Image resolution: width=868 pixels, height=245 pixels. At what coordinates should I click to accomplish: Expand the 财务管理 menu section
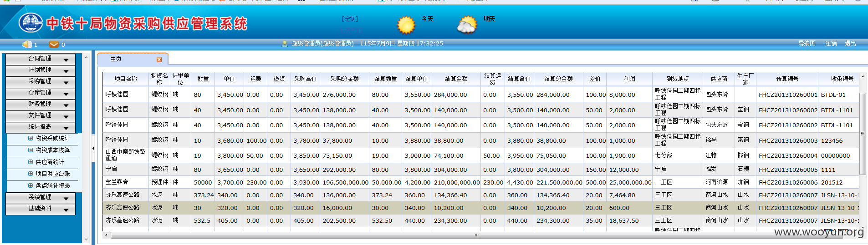[40, 104]
